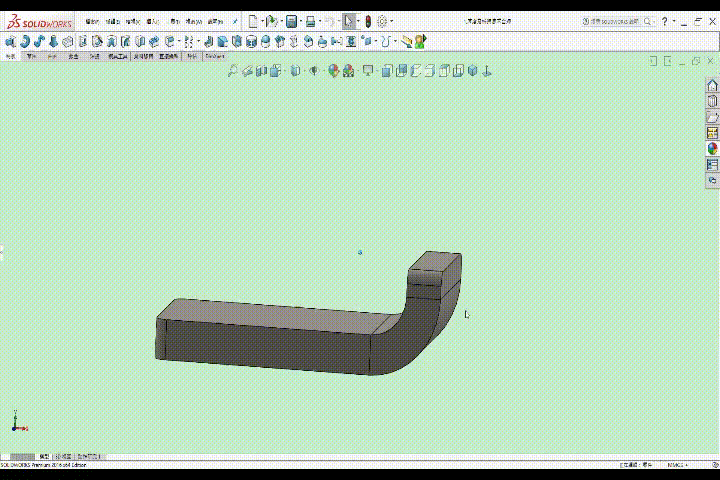Click the Revolved Boss/Base feature icon
The image size is (720, 480).
click(25, 42)
